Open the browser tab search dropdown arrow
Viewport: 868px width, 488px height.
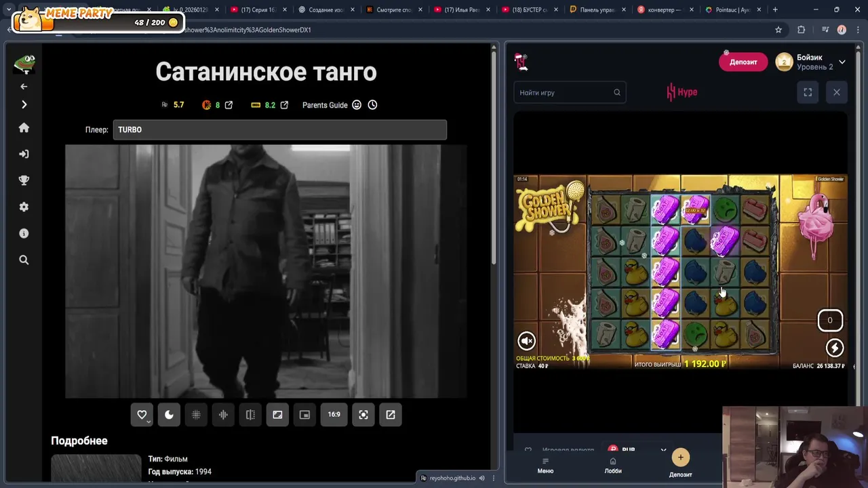click(x=8, y=9)
